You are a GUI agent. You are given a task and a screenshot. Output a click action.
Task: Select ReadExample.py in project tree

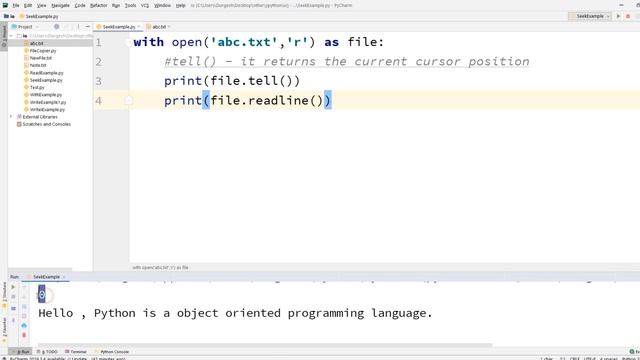tap(46, 73)
